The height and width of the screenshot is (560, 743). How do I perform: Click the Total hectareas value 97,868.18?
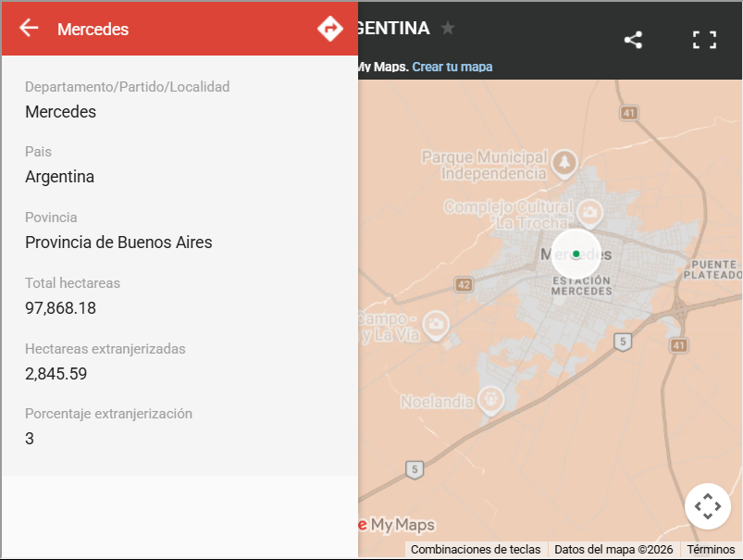pyautogui.click(x=61, y=308)
